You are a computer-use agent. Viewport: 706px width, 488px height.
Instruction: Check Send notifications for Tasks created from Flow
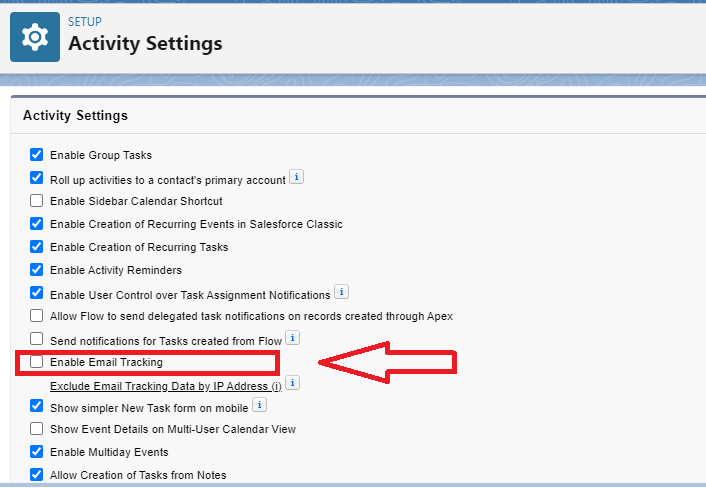pyautogui.click(x=36, y=339)
